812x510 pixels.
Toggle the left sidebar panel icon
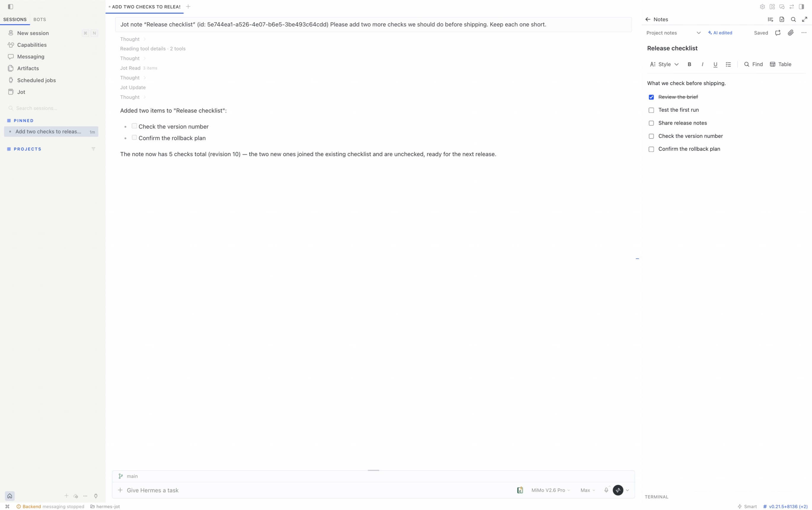(10, 7)
